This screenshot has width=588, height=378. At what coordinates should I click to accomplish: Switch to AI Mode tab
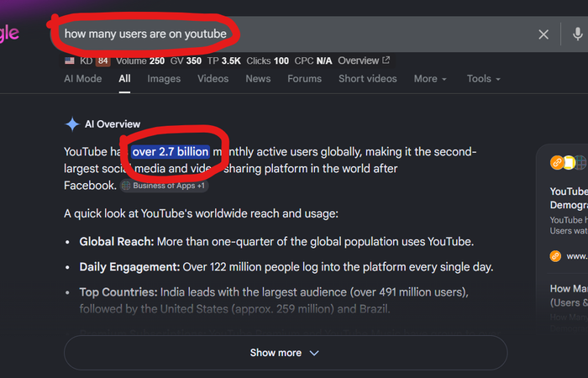pos(83,79)
